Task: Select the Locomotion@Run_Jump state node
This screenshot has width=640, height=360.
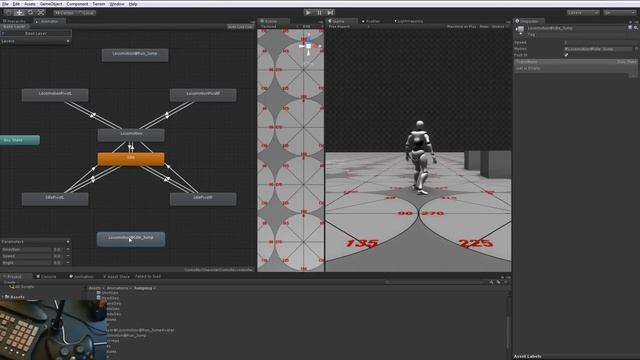Action: point(135,55)
